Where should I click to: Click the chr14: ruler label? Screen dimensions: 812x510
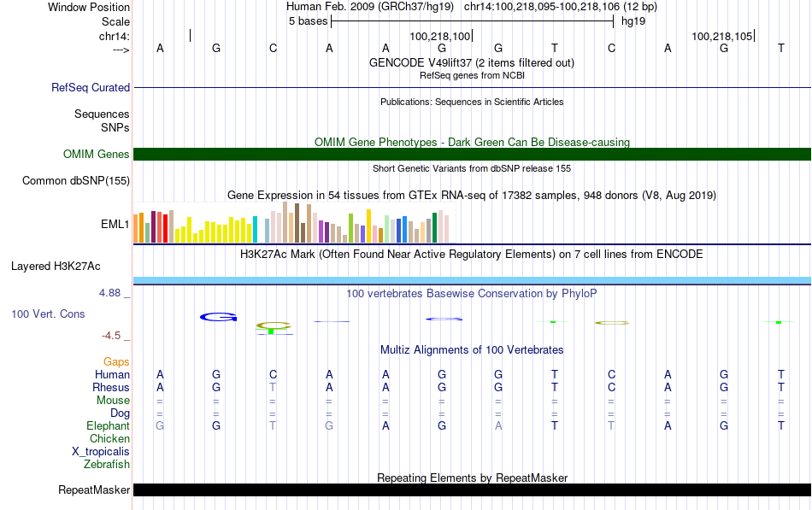(x=114, y=36)
